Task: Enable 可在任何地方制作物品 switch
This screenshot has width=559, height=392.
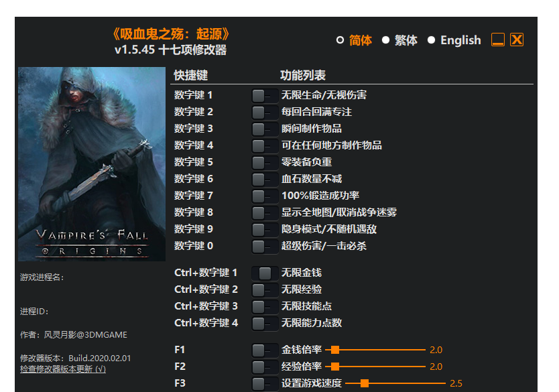Action: [265, 146]
